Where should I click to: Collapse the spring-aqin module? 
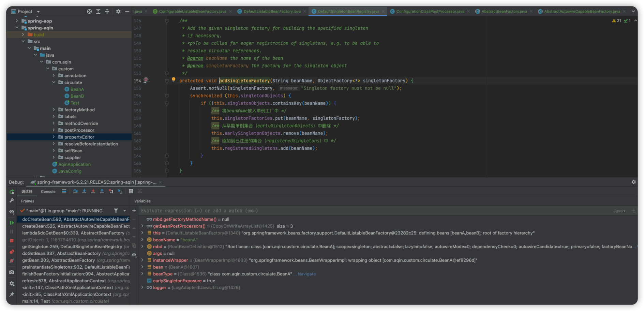(x=17, y=28)
